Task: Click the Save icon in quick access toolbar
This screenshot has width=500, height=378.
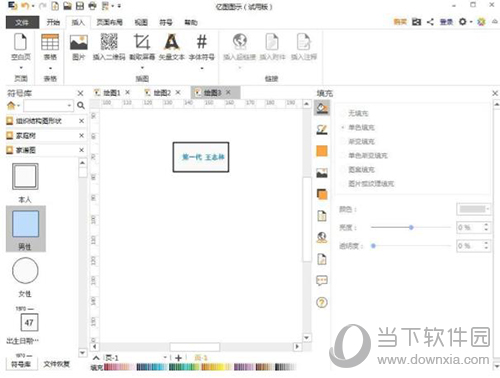Action: tap(79, 6)
